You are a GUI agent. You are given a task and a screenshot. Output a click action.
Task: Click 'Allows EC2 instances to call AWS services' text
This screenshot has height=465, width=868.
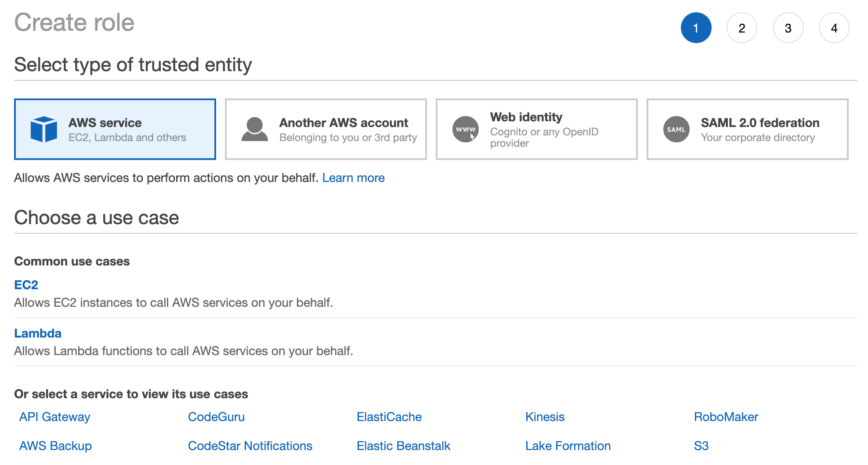click(x=174, y=303)
